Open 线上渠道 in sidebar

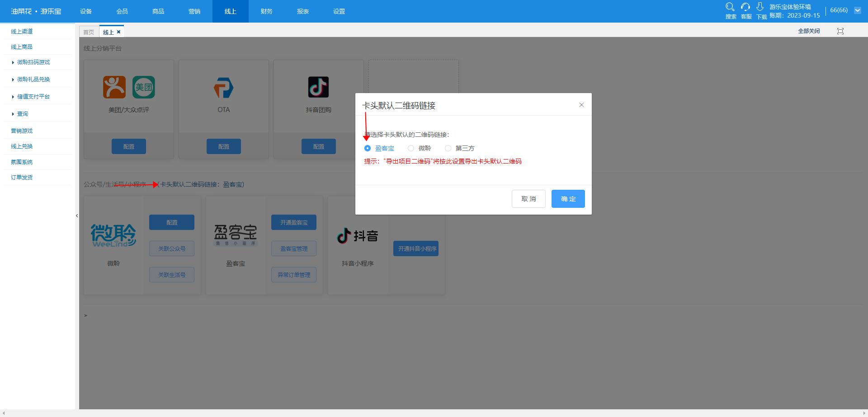coord(22,32)
